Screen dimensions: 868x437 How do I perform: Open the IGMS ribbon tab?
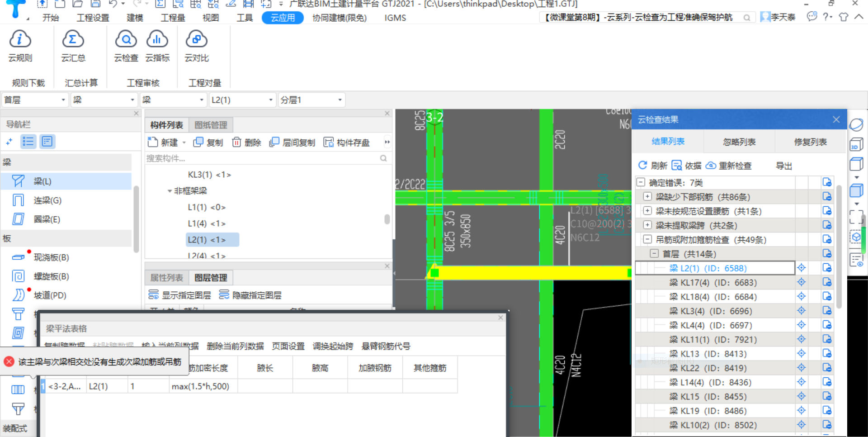point(395,18)
